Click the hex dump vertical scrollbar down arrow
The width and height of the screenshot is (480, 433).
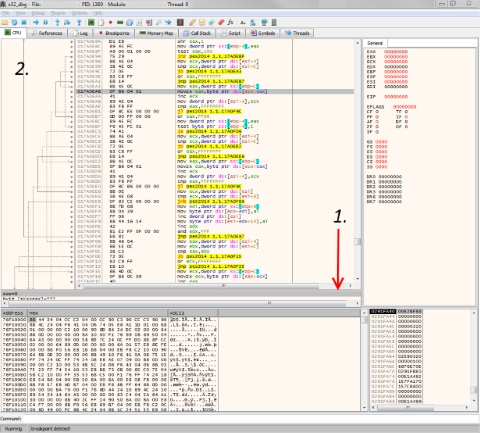(364, 408)
